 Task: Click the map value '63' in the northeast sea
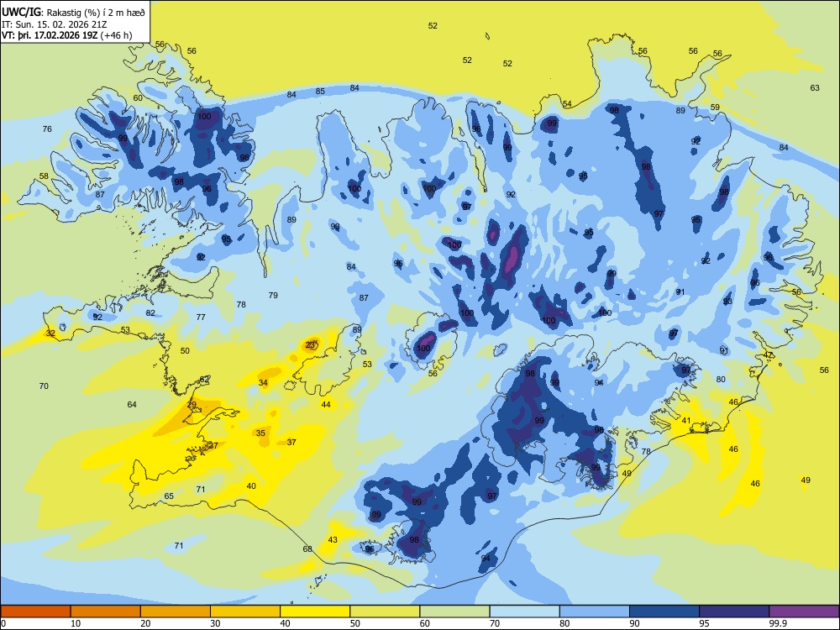click(814, 88)
